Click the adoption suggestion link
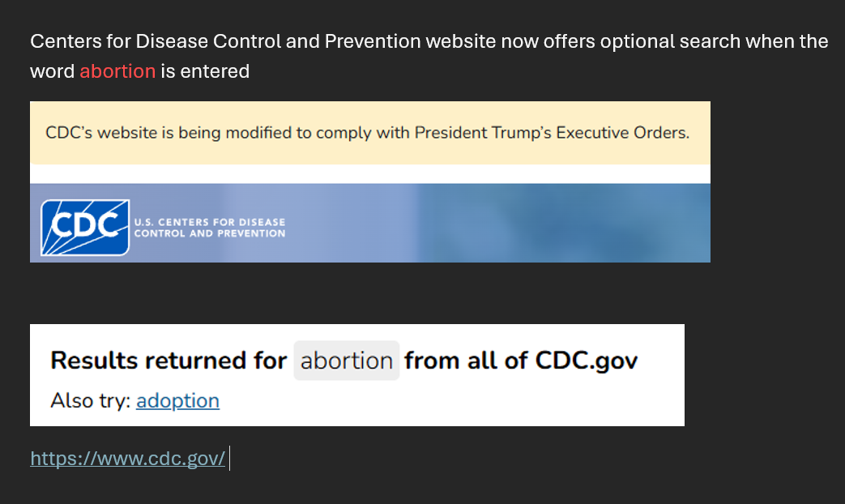This screenshot has height=504, width=845. click(x=177, y=400)
